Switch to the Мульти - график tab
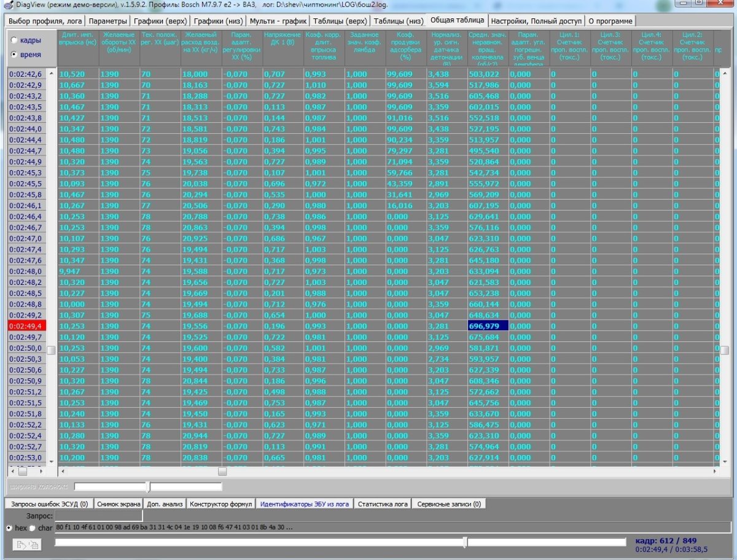Viewport: 737px width, 560px height. [278, 21]
